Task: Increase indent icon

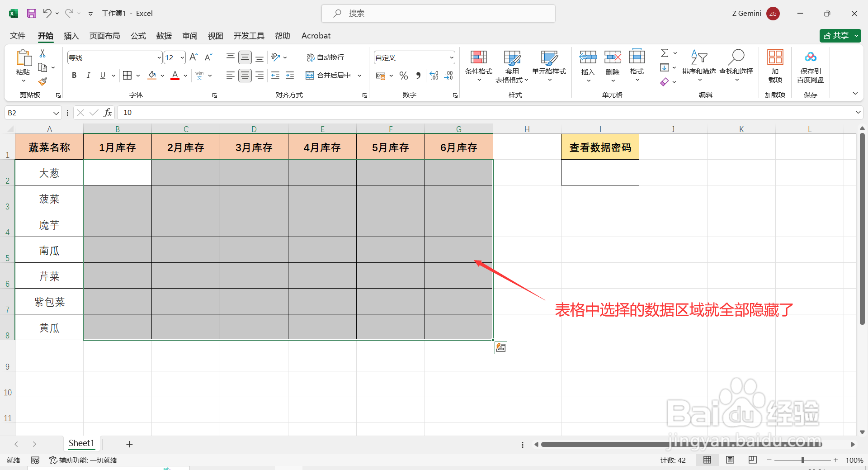Action: click(x=290, y=76)
